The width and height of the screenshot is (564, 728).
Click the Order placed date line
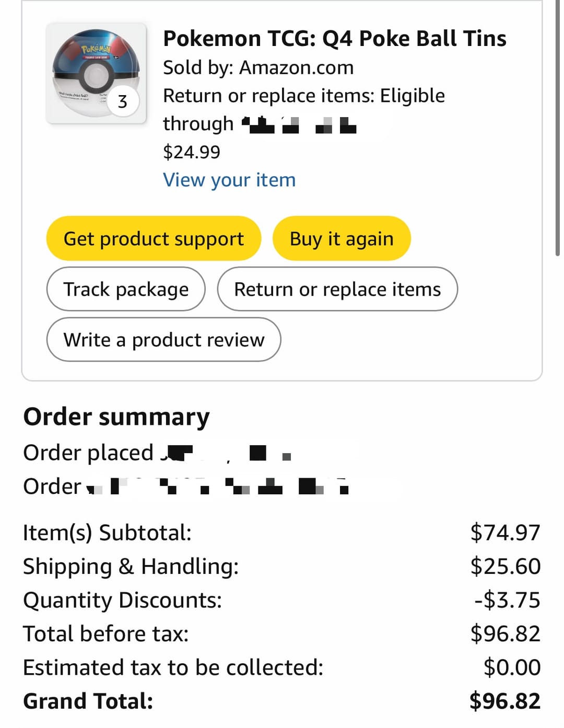click(x=157, y=453)
